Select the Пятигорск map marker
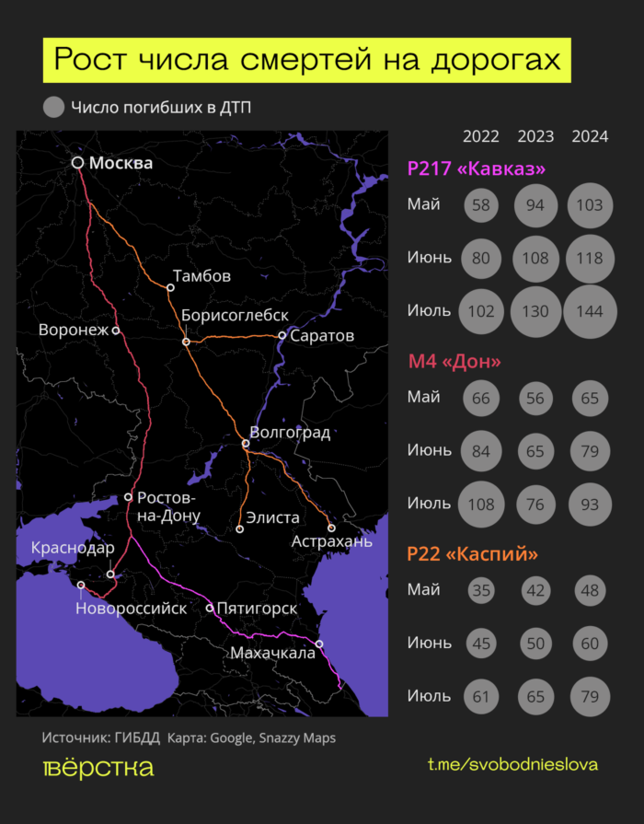644x824 pixels. [x=210, y=608]
